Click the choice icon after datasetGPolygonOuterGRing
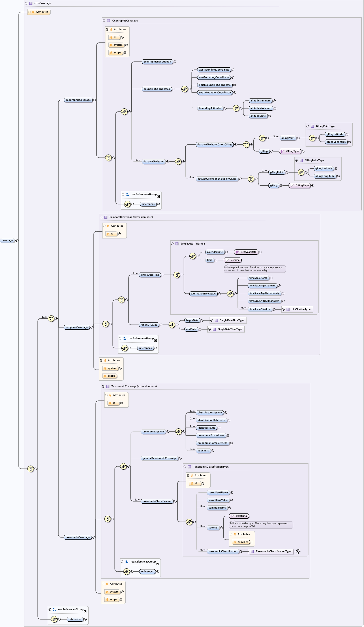 tap(246, 145)
